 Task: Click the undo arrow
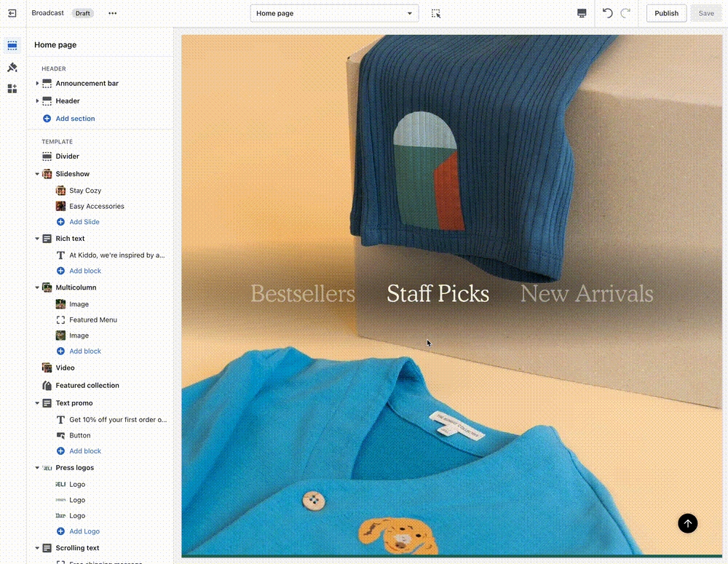[607, 13]
